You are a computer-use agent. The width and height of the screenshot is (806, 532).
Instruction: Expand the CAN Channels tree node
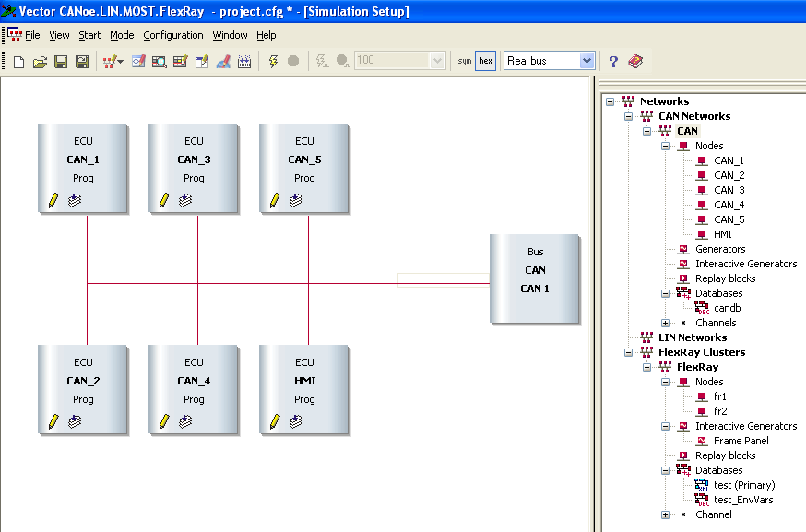(665, 323)
